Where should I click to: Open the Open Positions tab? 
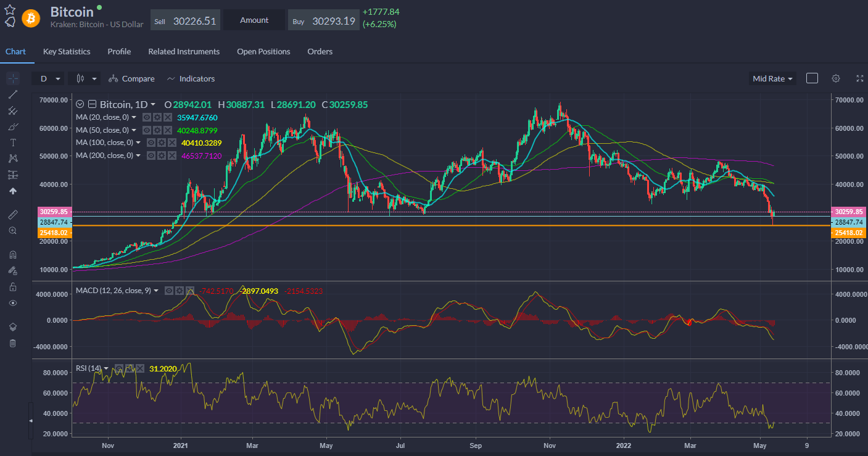263,52
